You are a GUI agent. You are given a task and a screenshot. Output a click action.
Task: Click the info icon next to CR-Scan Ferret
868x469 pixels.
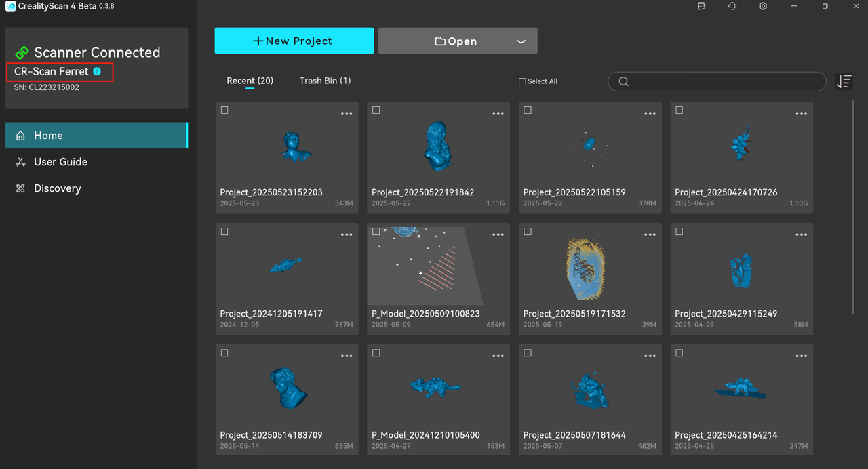(97, 71)
